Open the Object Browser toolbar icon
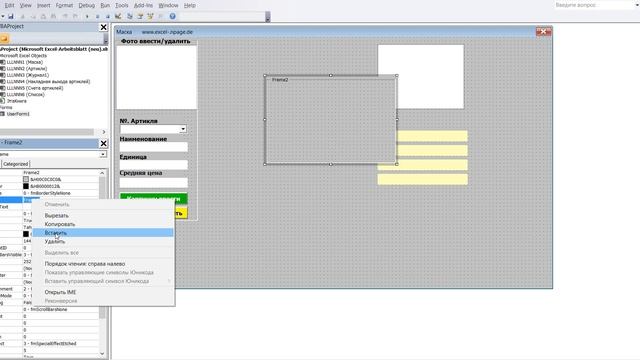 [x=150, y=16]
